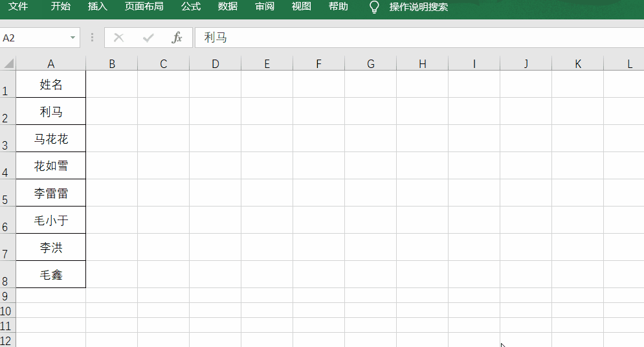Click the cell containing 李雷雷
This screenshot has width=644, height=347.
[51, 192]
